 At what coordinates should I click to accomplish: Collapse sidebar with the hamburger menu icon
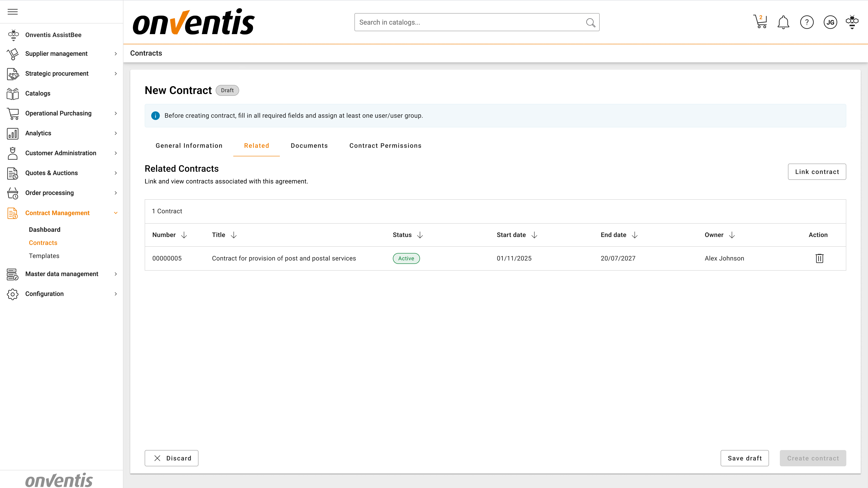pos(12,12)
